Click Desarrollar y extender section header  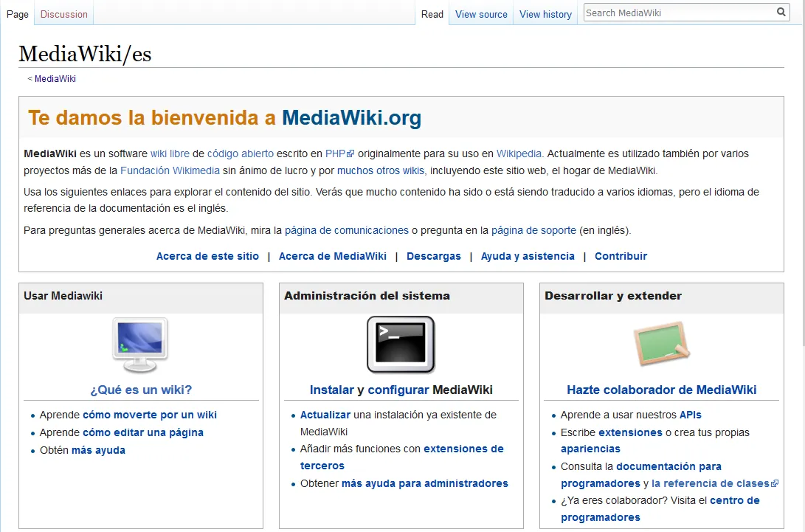click(x=613, y=296)
